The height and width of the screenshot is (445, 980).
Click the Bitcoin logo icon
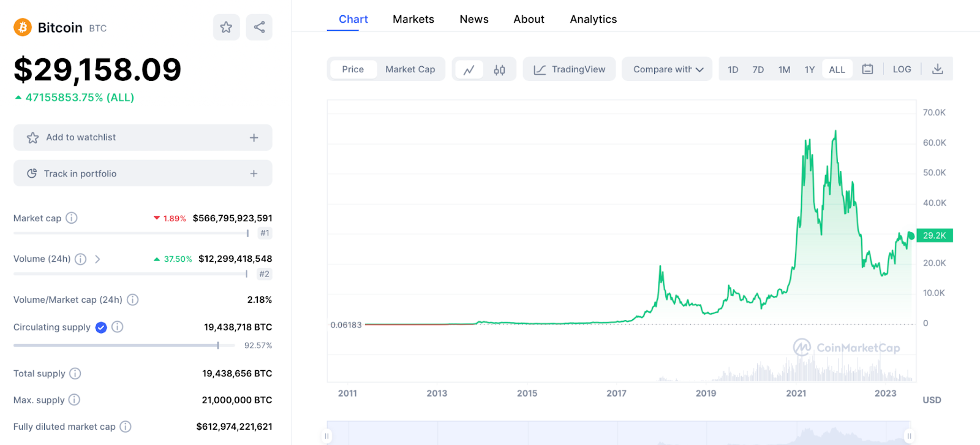pos(23,28)
